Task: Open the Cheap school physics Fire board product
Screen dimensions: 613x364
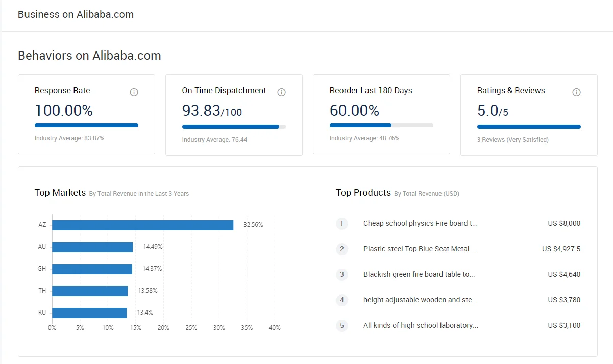Action: click(420, 223)
